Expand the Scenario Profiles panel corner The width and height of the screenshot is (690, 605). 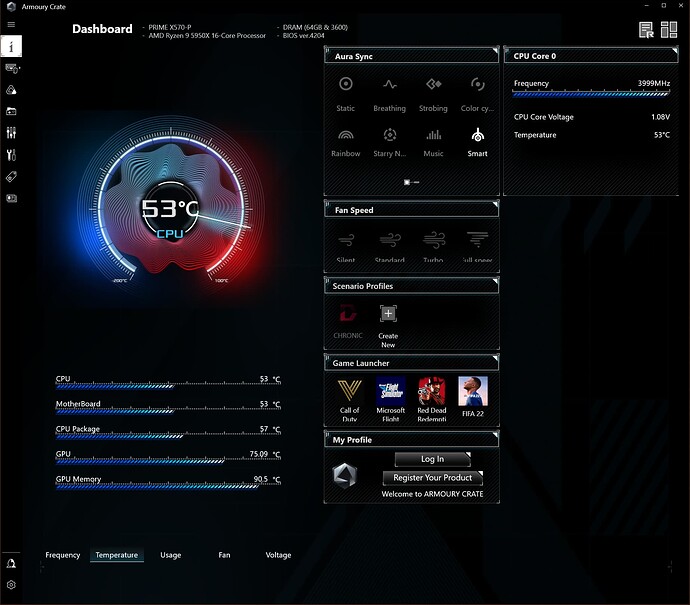[x=495, y=281]
